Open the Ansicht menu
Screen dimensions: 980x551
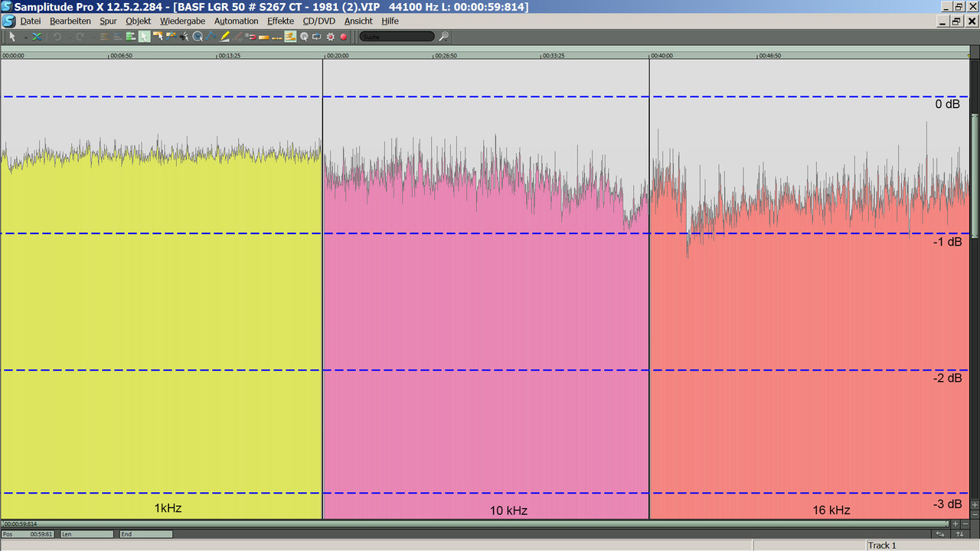pyautogui.click(x=358, y=21)
